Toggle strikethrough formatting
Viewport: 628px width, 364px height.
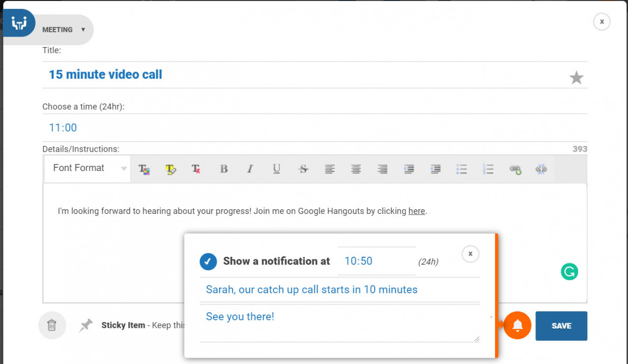click(303, 169)
